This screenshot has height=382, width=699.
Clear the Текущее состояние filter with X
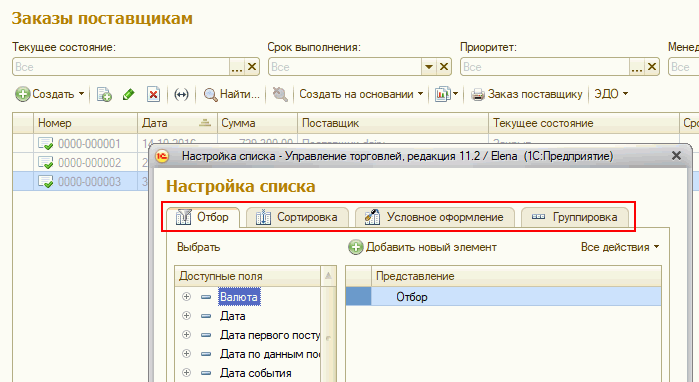tap(252, 67)
